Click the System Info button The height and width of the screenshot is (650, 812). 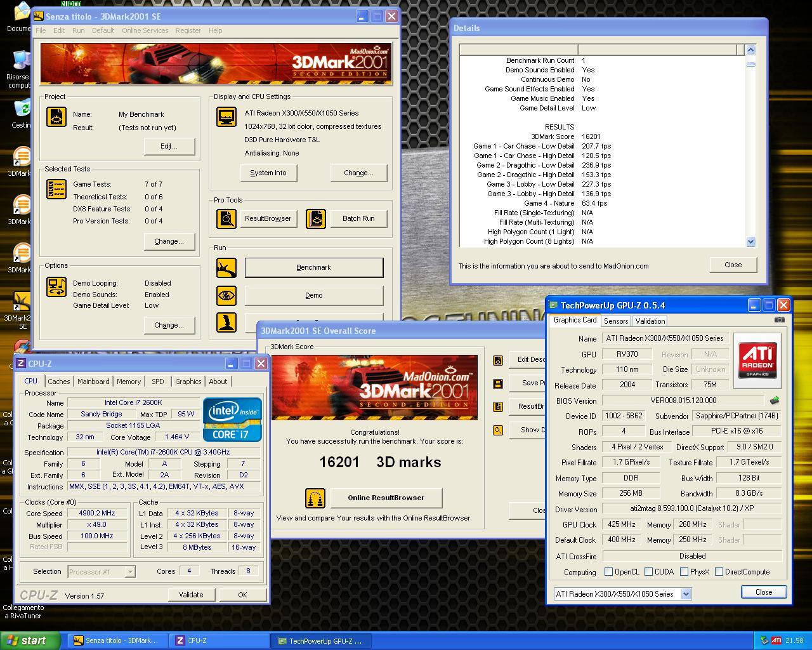point(268,173)
